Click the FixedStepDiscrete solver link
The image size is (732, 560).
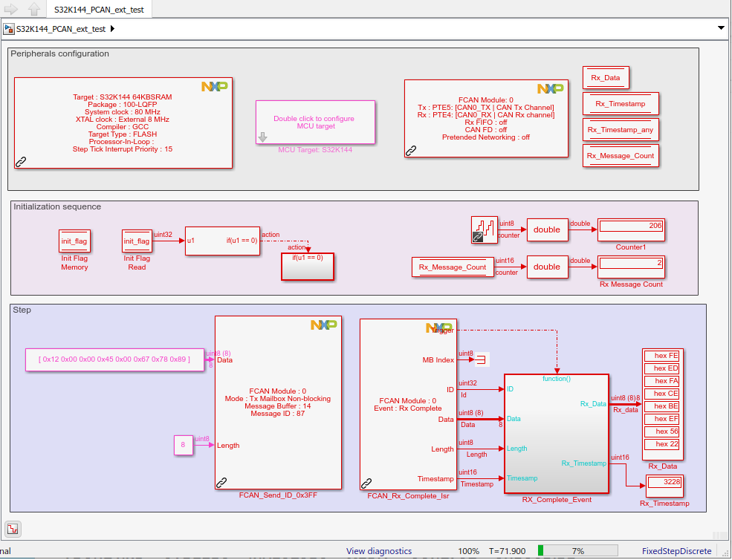coord(676,551)
